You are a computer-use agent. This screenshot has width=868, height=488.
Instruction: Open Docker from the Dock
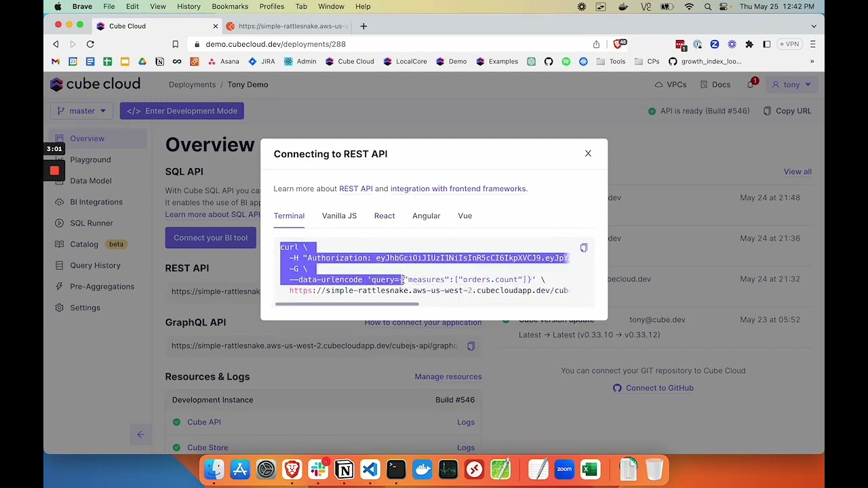point(422,469)
